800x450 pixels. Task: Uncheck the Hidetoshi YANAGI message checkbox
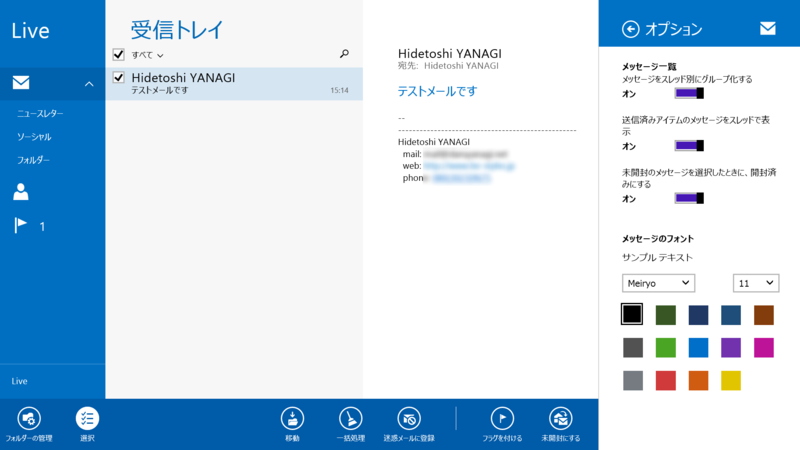[118, 78]
